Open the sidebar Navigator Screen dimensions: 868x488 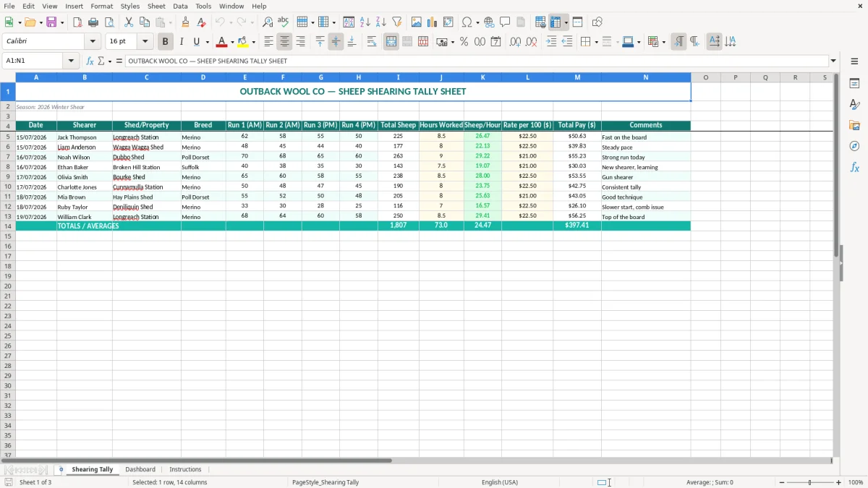tap(854, 146)
